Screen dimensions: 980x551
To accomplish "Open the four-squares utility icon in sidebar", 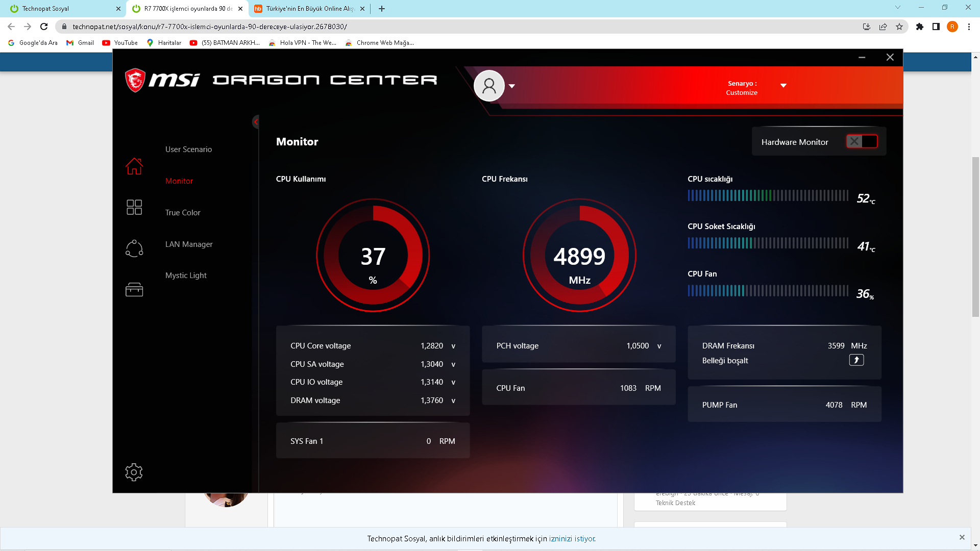I will [x=134, y=207].
